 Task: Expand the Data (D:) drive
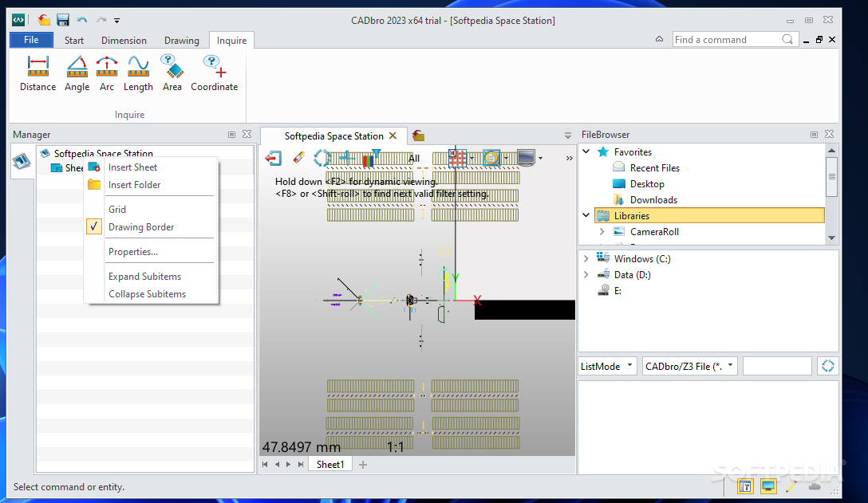[x=586, y=274]
